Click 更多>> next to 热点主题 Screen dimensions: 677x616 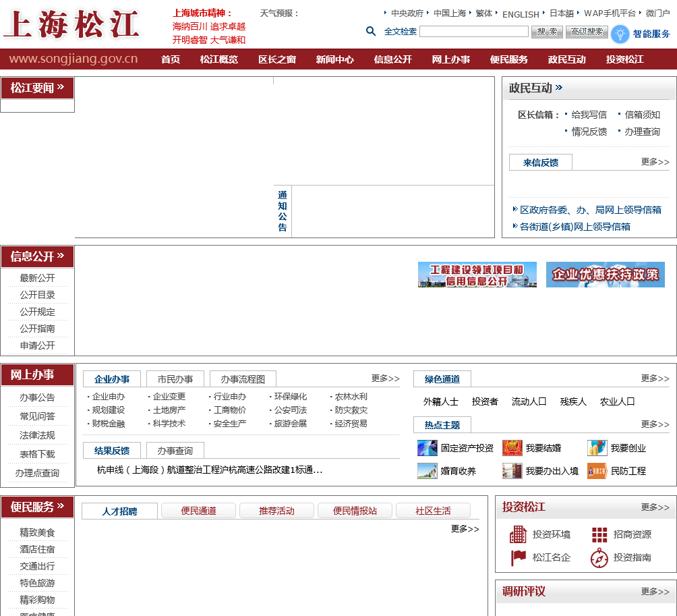click(655, 424)
